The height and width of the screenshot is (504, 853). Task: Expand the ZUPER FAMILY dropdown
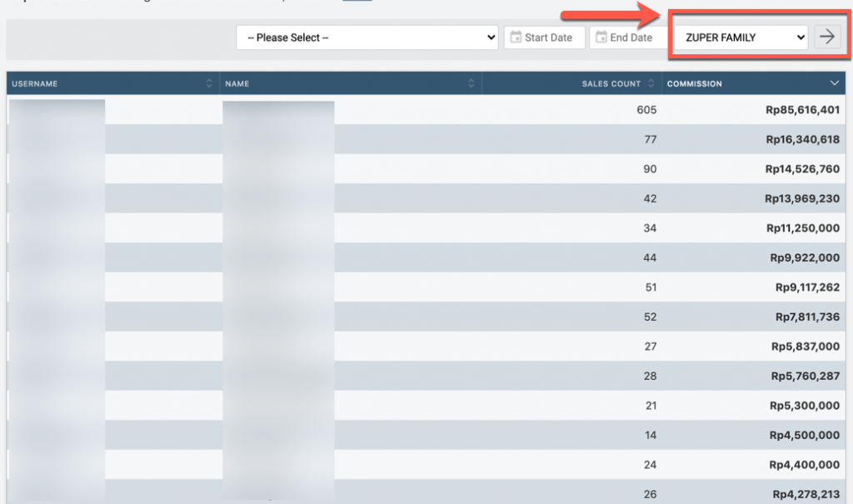pyautogui.click(x=740, y=37)
